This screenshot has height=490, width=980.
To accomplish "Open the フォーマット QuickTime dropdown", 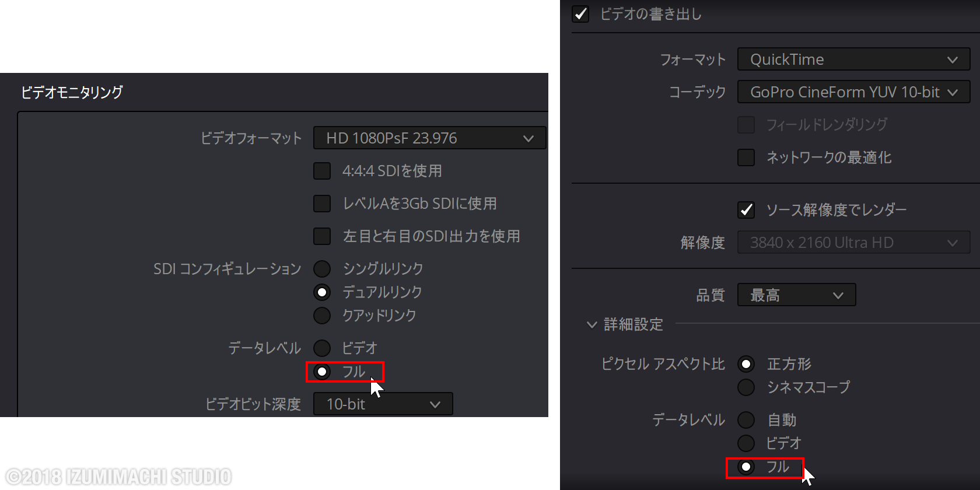I will click(853, 60).
